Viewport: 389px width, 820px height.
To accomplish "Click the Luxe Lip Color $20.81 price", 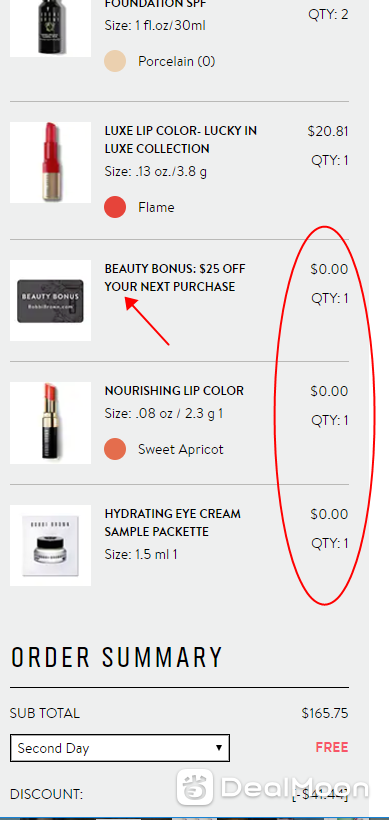I will coord(328,131).
